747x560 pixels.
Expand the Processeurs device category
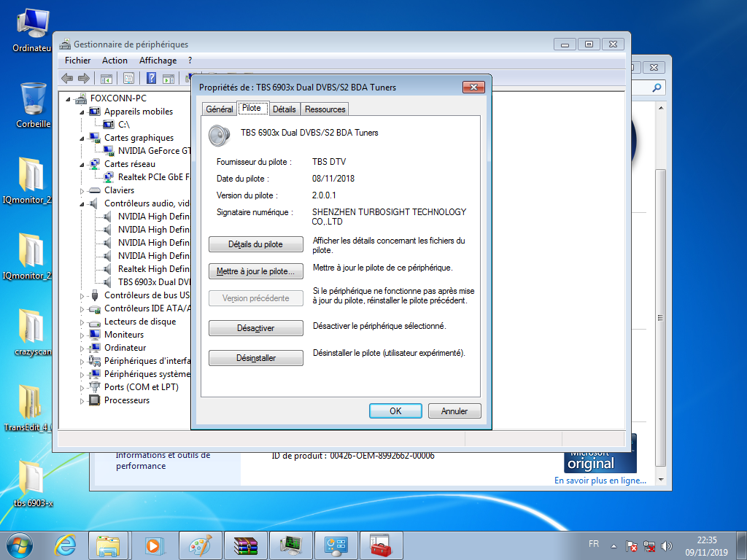click(x=82, y=400)
